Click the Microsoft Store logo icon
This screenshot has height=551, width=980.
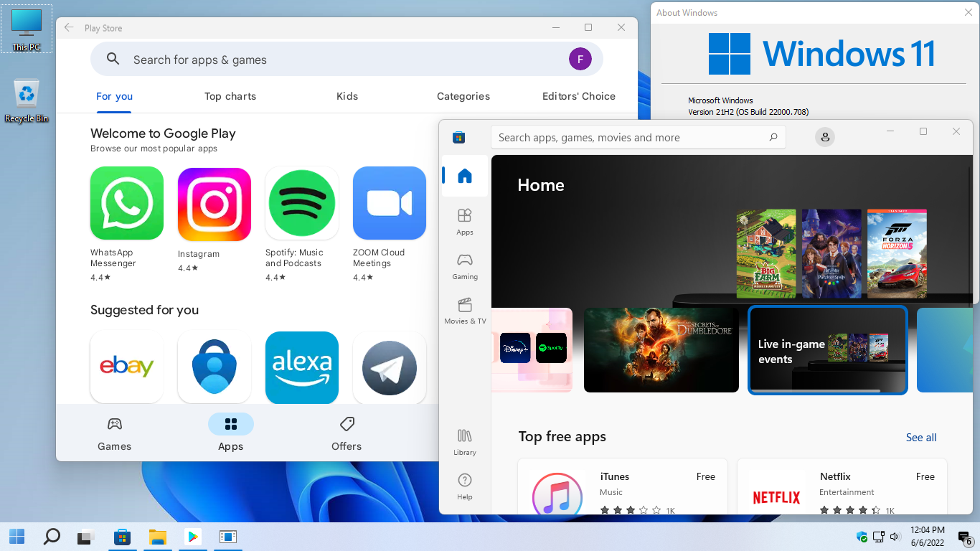pos(459,137)
